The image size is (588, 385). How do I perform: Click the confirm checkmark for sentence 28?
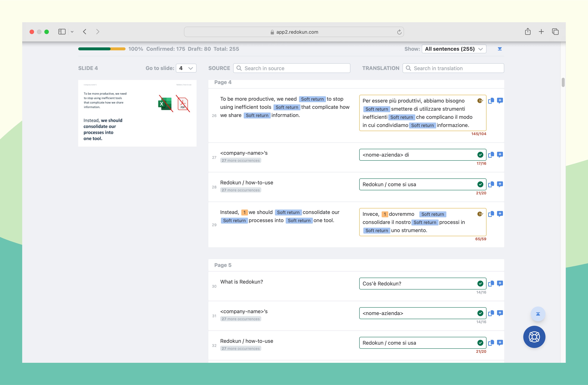[x=480, y=184]
